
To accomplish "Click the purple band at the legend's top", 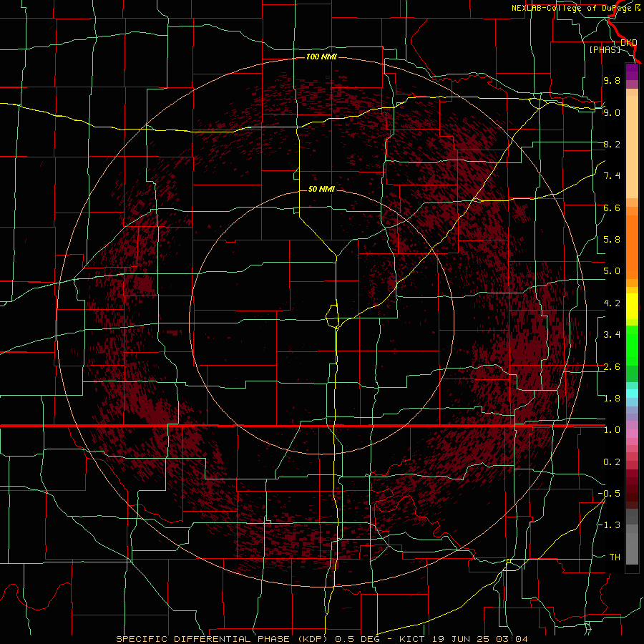I will pyautogui.click(x=632, y=72).
